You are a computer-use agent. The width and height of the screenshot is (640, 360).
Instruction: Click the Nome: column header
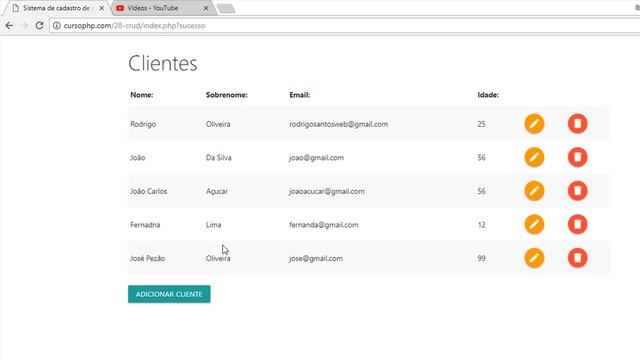tap(142, 95)
